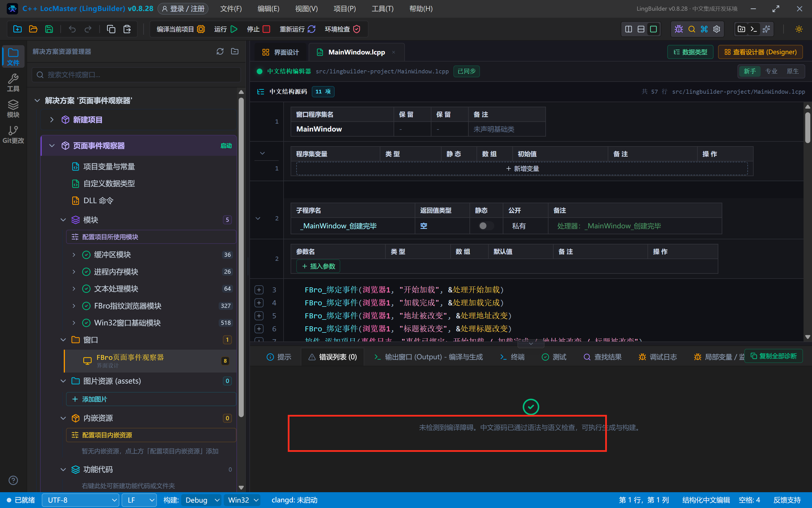Open the 模块 sidebar panel

click(x=13, y=109)
